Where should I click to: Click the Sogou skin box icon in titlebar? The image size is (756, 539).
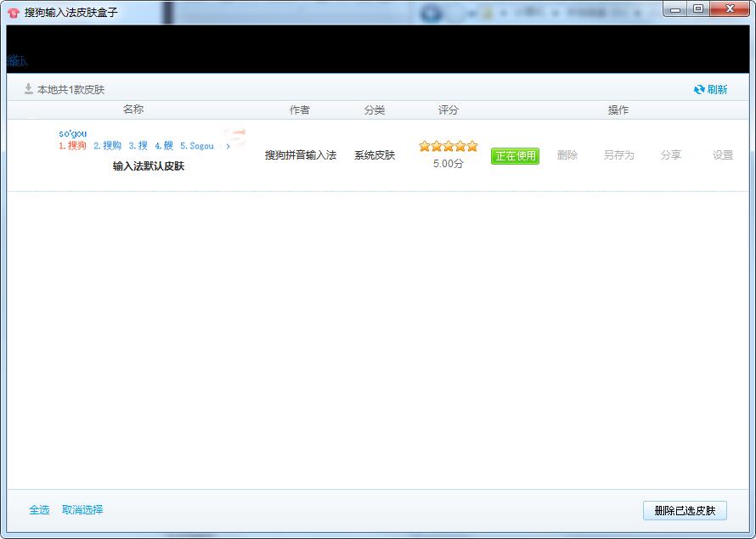coord(12,10)
